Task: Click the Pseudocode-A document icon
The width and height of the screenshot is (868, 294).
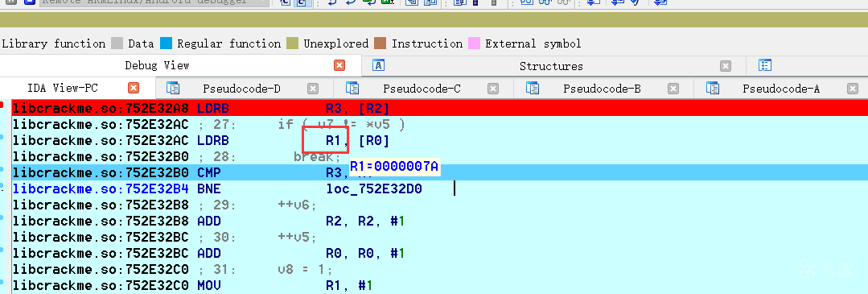Action: click(713, 88)
